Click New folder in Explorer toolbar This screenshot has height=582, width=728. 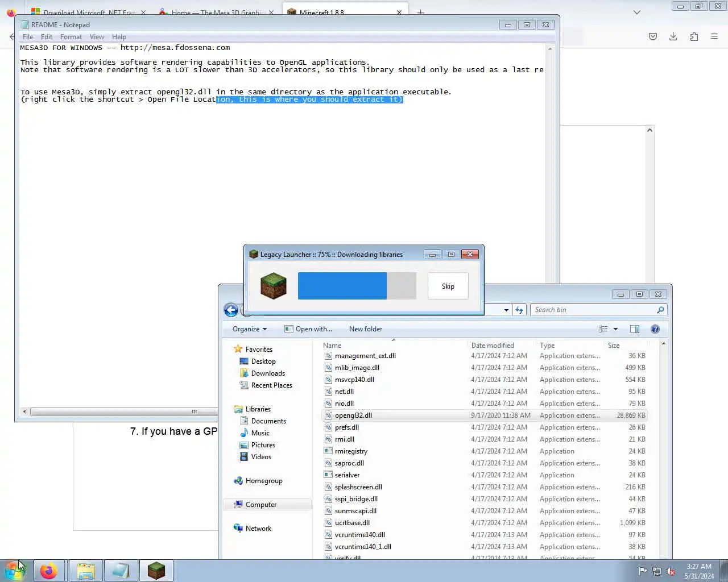click(366, 329)
